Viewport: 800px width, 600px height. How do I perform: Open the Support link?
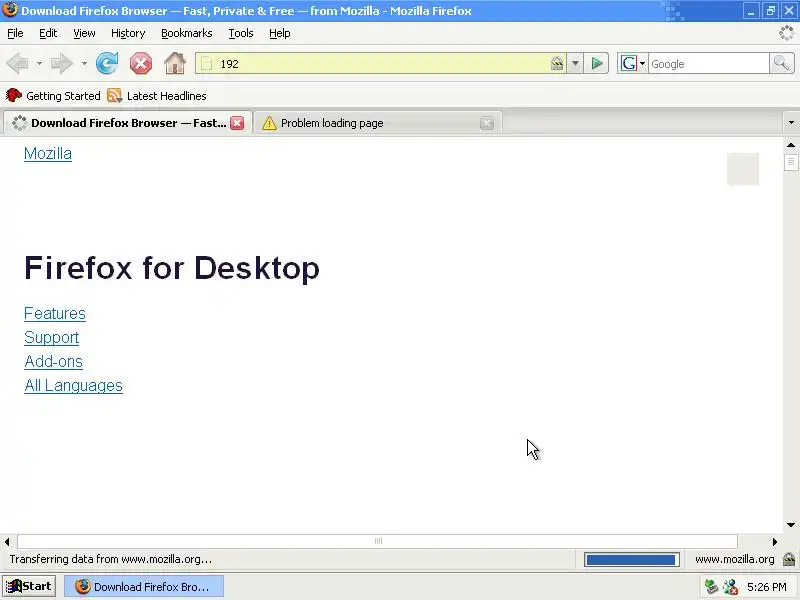52,337
